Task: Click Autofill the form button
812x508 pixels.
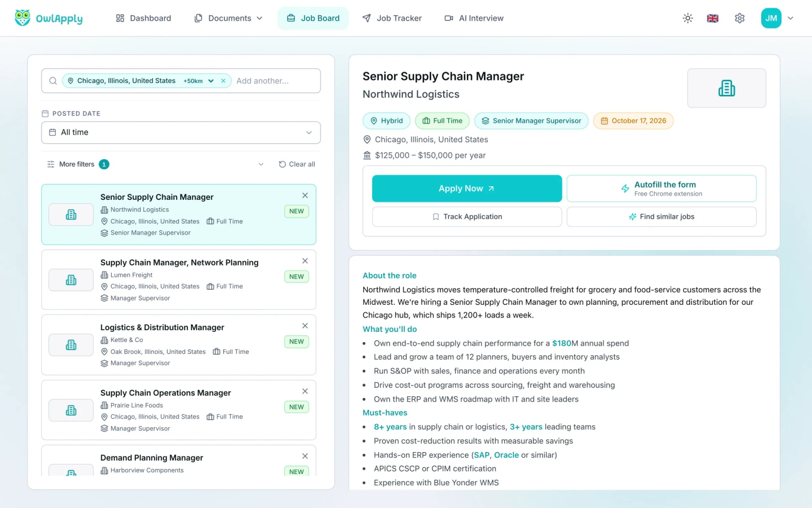Action: coord(661,188)
